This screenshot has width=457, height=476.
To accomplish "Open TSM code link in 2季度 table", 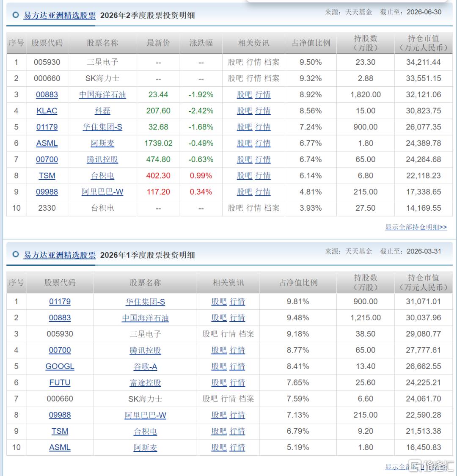I will click(x=47, y=176).
